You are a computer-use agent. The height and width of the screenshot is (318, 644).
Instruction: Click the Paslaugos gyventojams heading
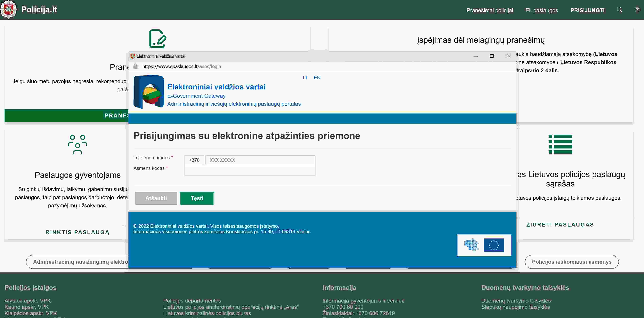pyautogui.click(x=77, y=175)
